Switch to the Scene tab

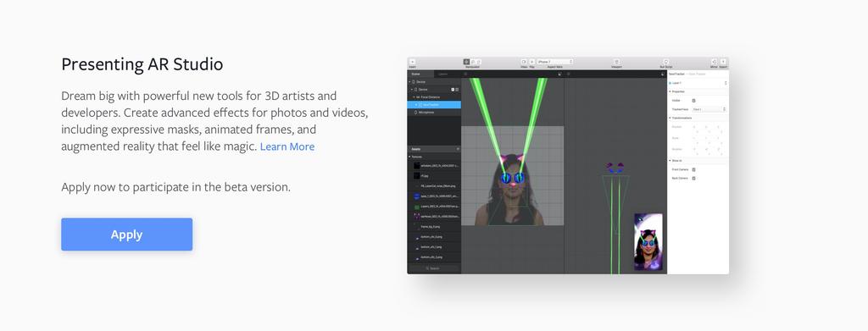point(420,74)
